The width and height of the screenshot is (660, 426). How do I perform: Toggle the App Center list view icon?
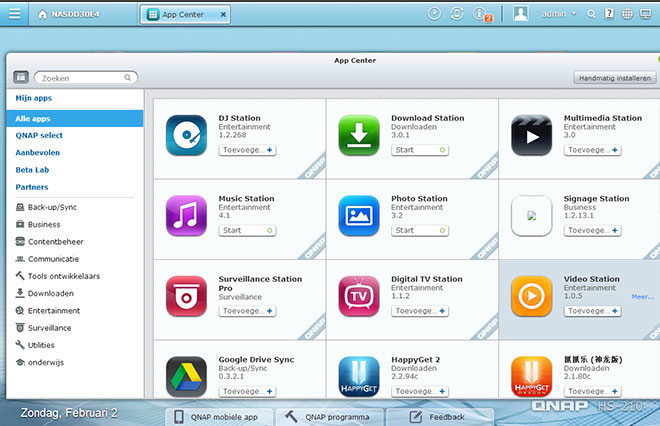(21, 77)
